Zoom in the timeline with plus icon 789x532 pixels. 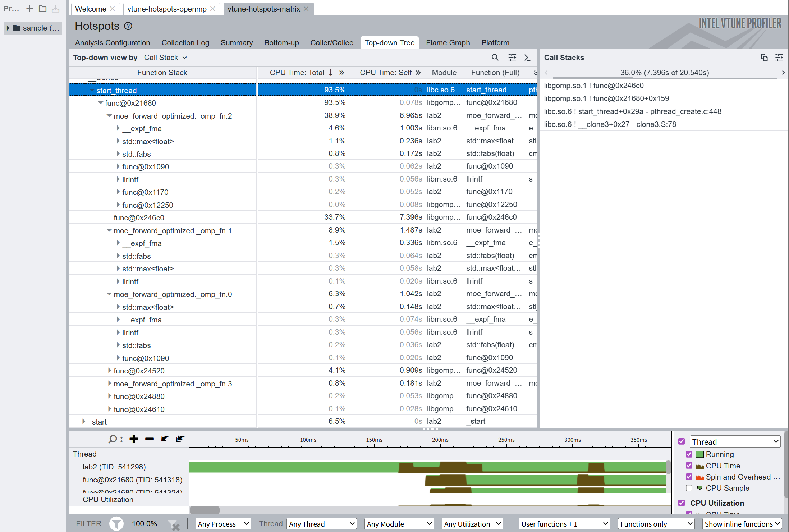coord(134,439)
